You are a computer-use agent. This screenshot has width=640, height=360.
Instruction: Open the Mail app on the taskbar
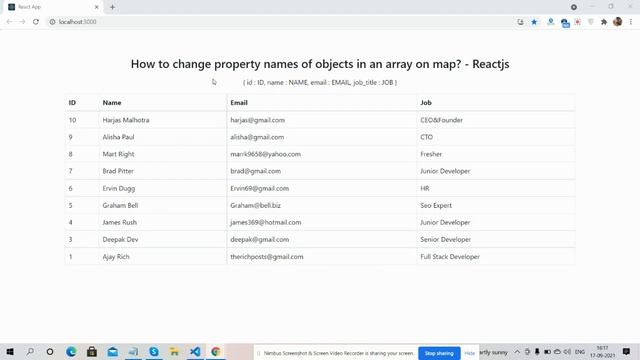click(x=113, y=351)
